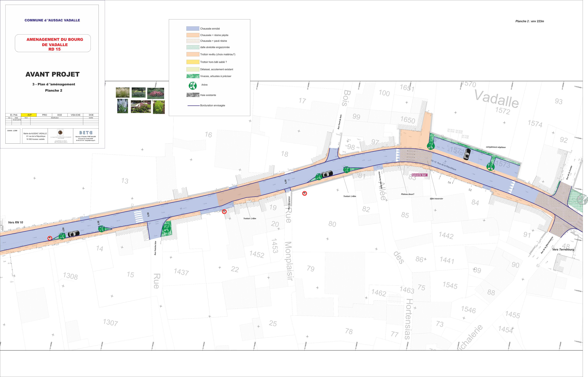
Task: Click the Plateau doux!! annotation
Action: (x=408, y=194)
